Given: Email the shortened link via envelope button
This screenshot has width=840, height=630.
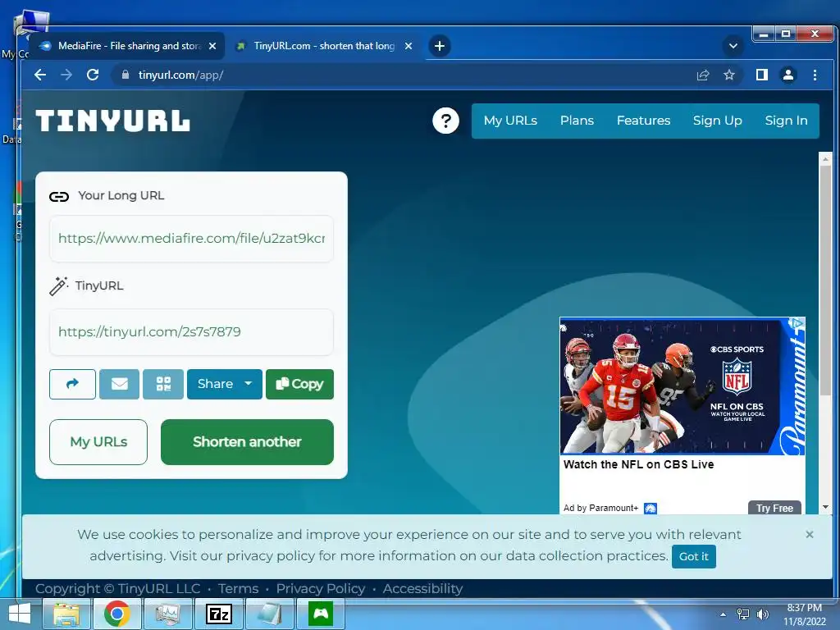Looking at the screenshot, I should click(x=119, y=384).
